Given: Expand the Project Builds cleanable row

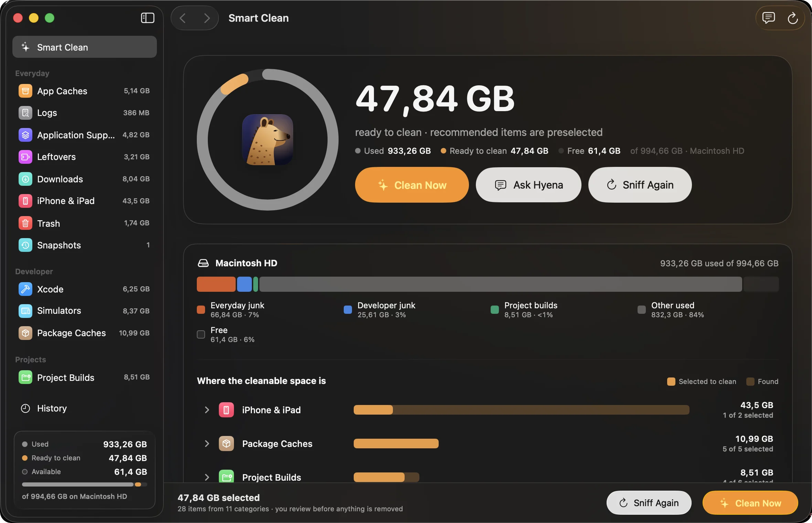Looking at the screenshot, I should 207,477.
